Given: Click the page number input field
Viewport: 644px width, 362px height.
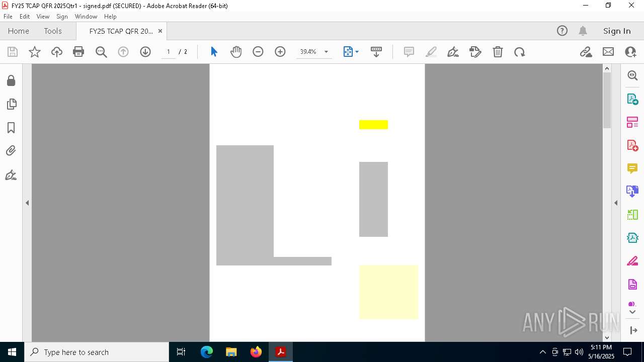Looking at the screenshot, I should pos(169,52).
